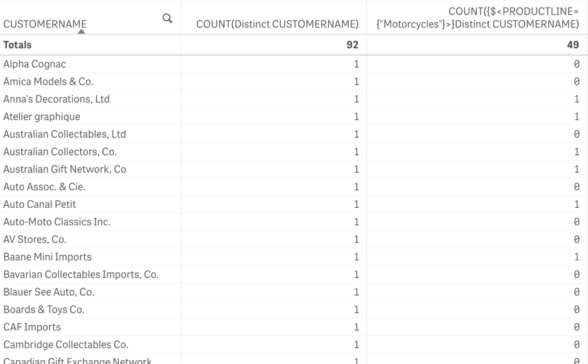The width and height of the screenshot is (588, 364).
Task: Click the 0 value beside Boards & Toys Co.
Action: click(x=577, y=309)
